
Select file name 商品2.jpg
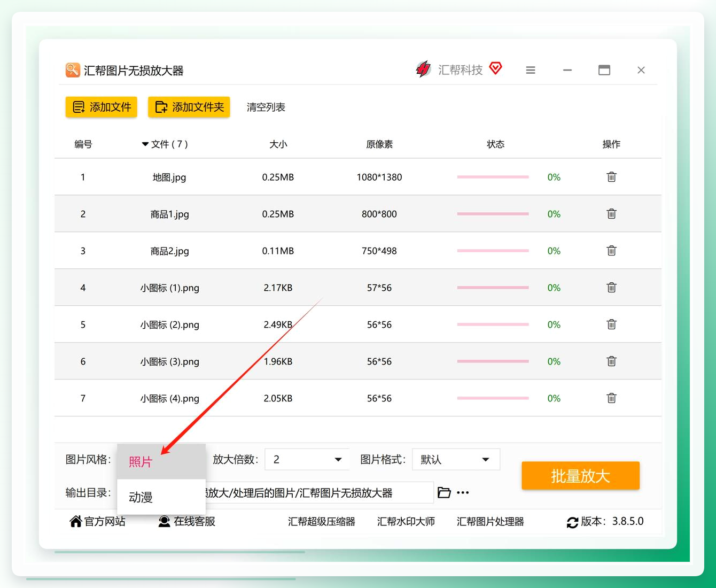169,251
